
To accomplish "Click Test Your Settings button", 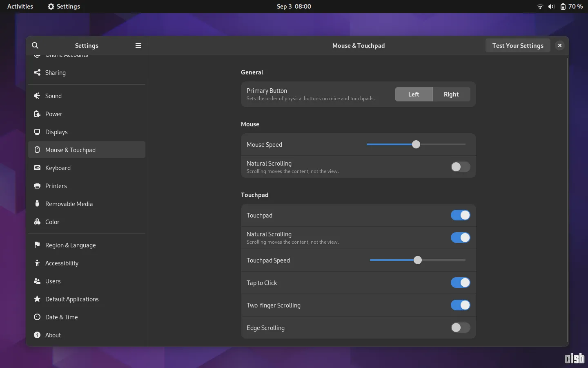I will (518, 45).
